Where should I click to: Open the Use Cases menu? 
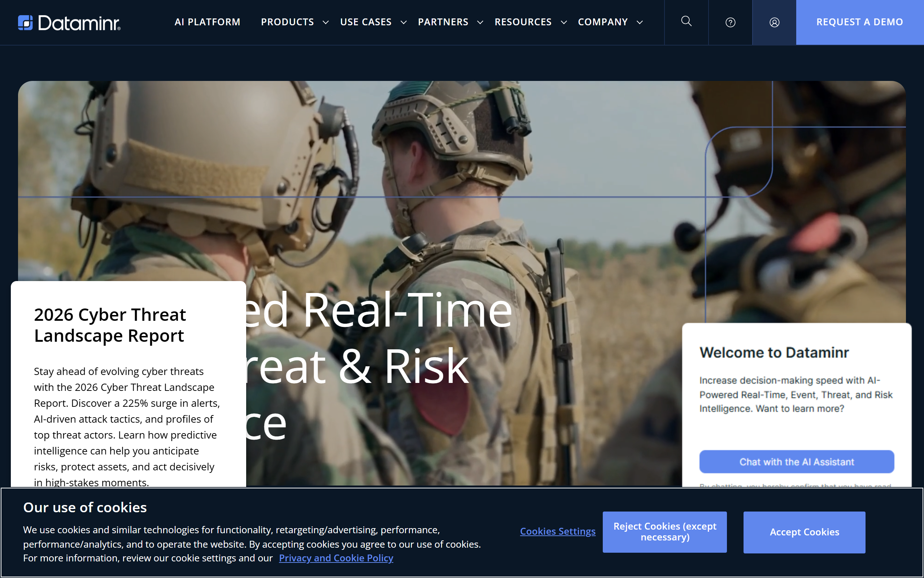click(x=366, y=22)
